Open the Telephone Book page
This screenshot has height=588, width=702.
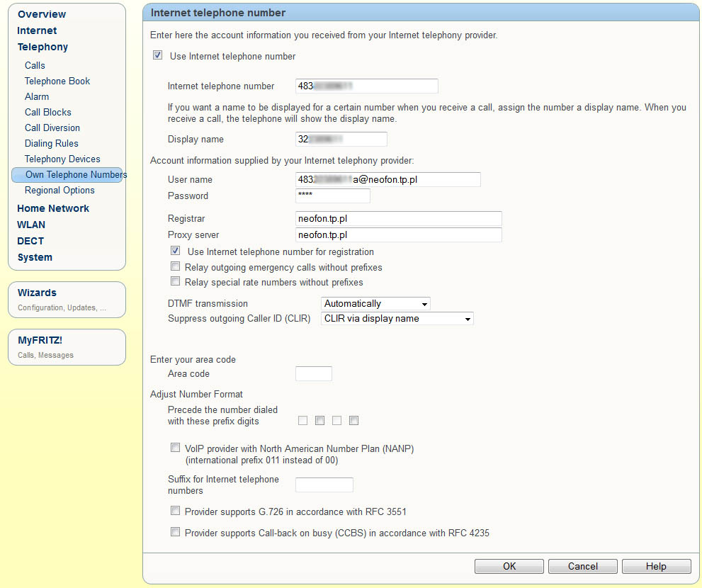click(57, 81)
